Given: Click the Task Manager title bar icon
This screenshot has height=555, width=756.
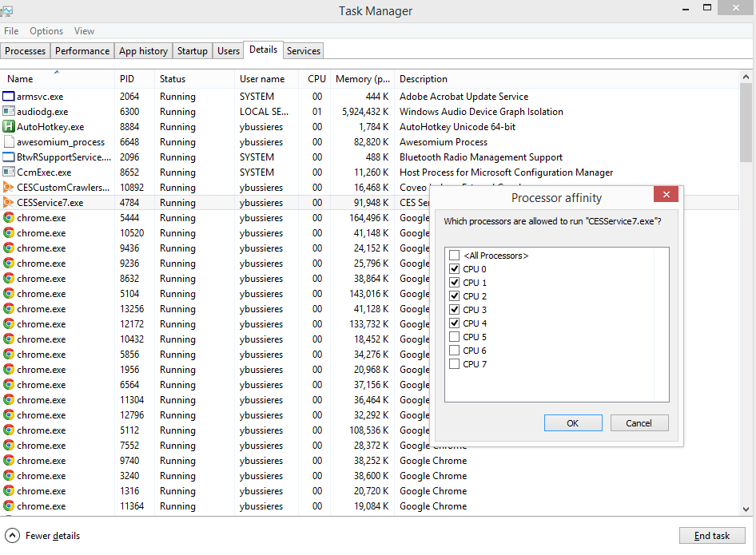Looking at the screenshot, I should [6, 10].
